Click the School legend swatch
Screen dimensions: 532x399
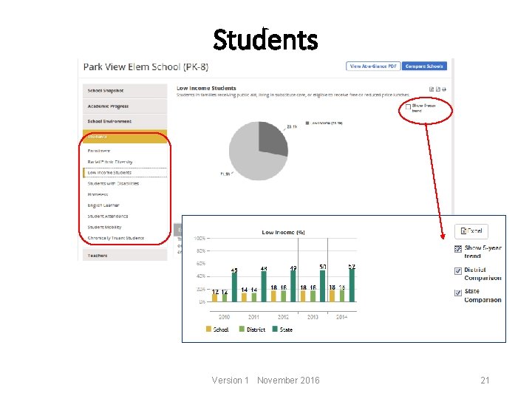click(208, 329)
